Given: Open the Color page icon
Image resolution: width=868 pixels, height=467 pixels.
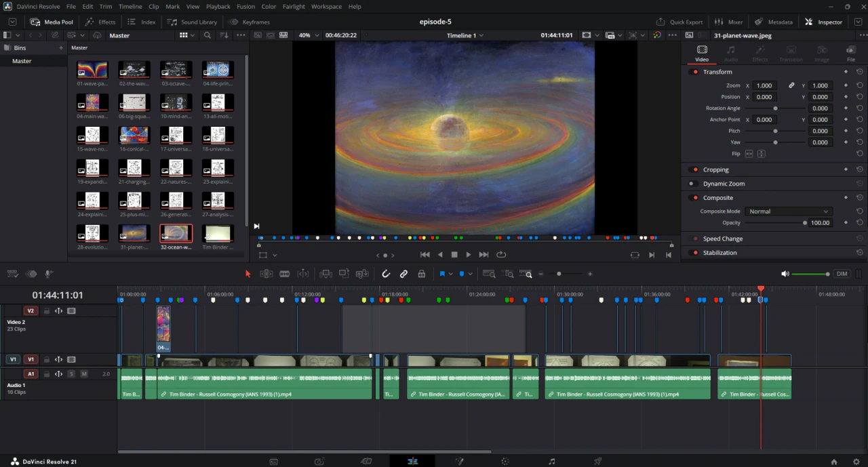Looking at the screenshot, I should click(505, 462).
